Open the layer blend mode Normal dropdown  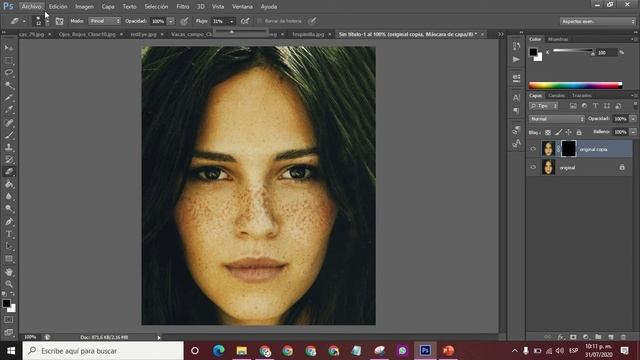[x=557, y=119]
